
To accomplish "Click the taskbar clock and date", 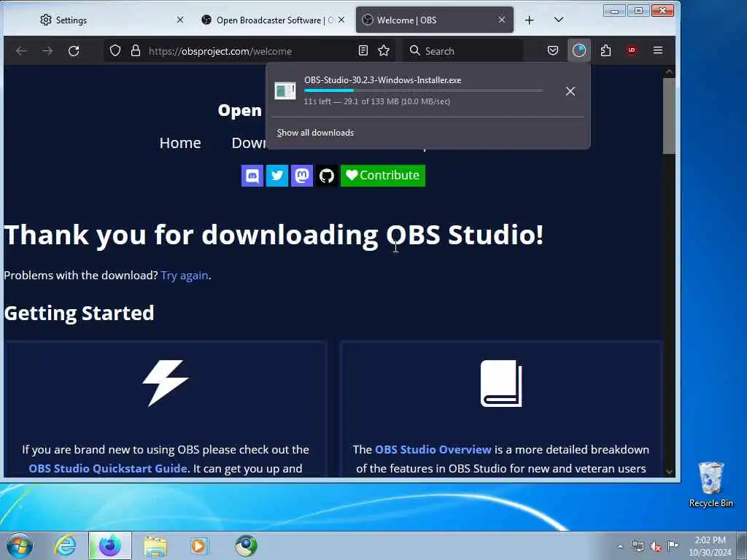I will click(710, 546).
